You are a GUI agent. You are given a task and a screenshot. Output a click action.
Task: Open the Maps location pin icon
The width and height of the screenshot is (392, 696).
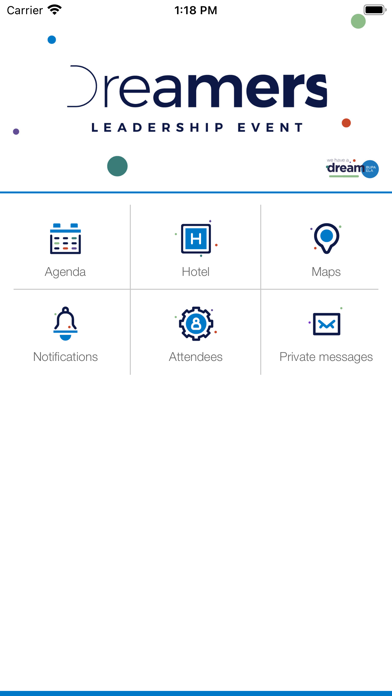tap(326, 238)
